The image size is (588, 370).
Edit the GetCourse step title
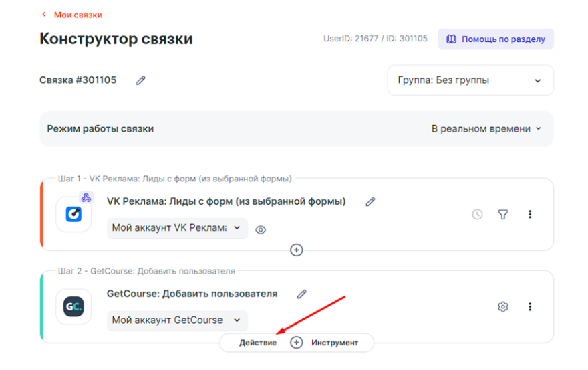pyautogui.click(x=302, y=294)
